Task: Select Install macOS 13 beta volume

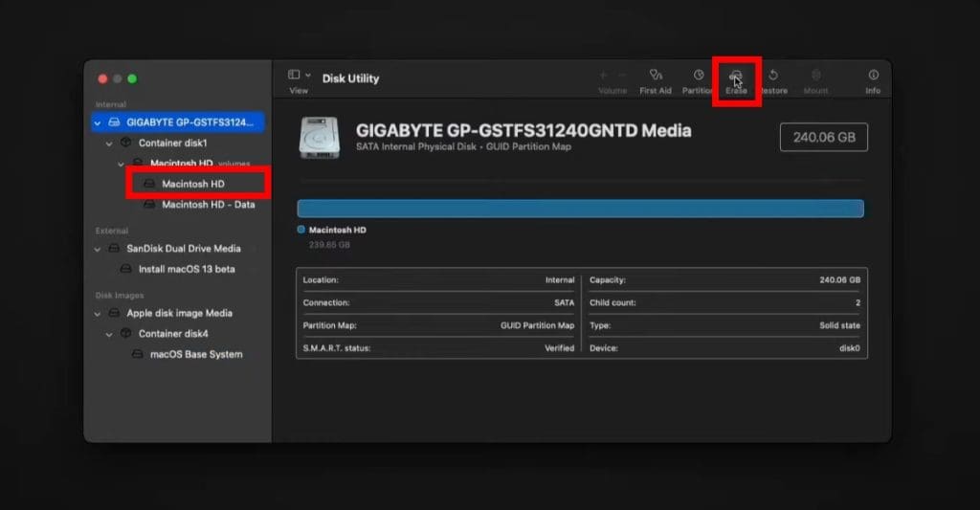Action: pyautogui.click(x=186, y=269)
